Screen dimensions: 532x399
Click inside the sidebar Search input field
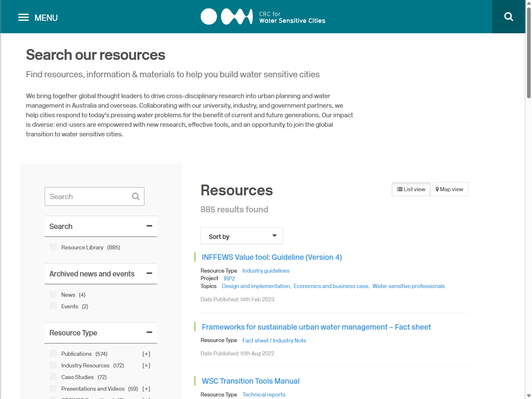click(87, 196)
